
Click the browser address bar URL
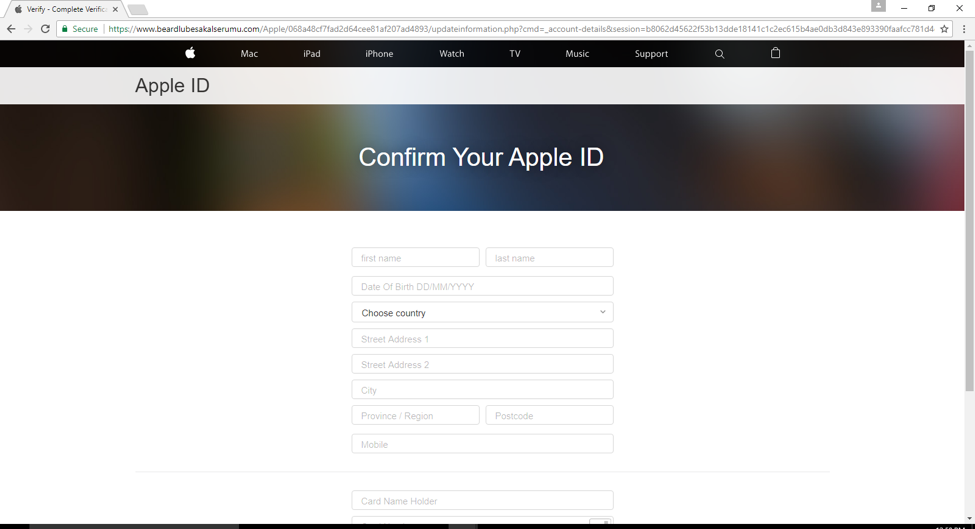[521, 29]
